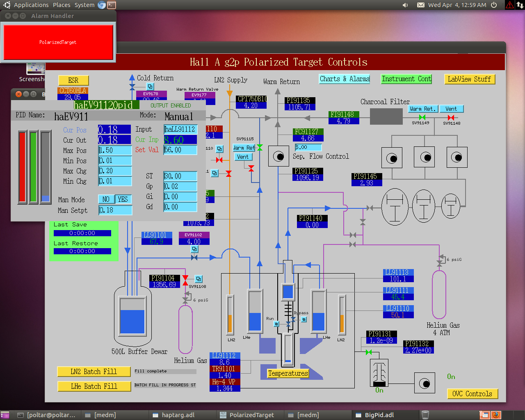The width and height of the screenshot is (525, 420).
Task: Open the Charts & Alarms menu button
Action: tap(345, 79)
